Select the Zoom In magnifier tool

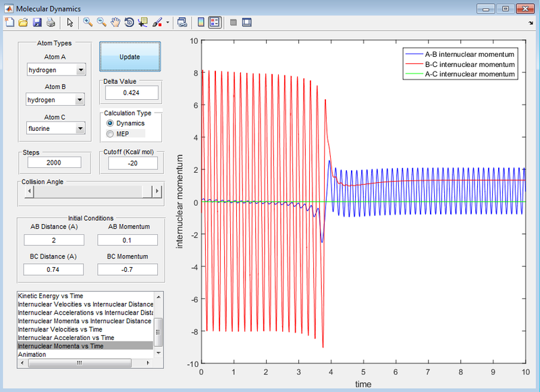[88, 22]
